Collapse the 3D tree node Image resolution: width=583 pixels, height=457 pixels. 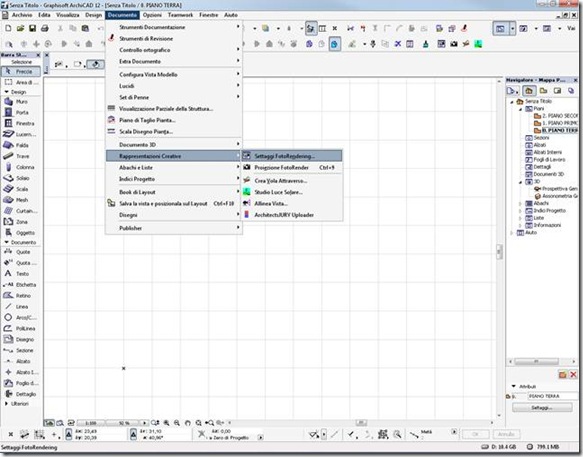click(521, 182)
